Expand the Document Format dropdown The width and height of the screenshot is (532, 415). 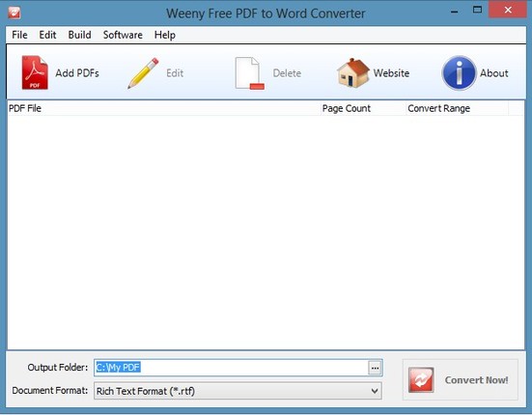click(238, 391)
